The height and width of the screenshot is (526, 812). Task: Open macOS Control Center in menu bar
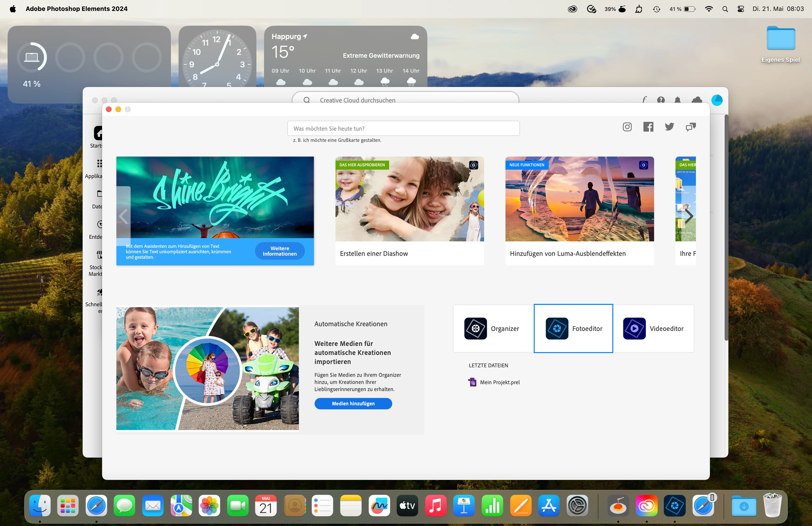[740, 9]
